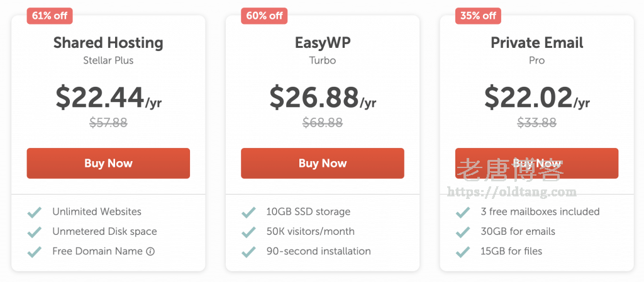Image resolution: width=644 pixels, height=282 pixels.
Task: Click the 61% off badge
Action: [x=50, y=15]
